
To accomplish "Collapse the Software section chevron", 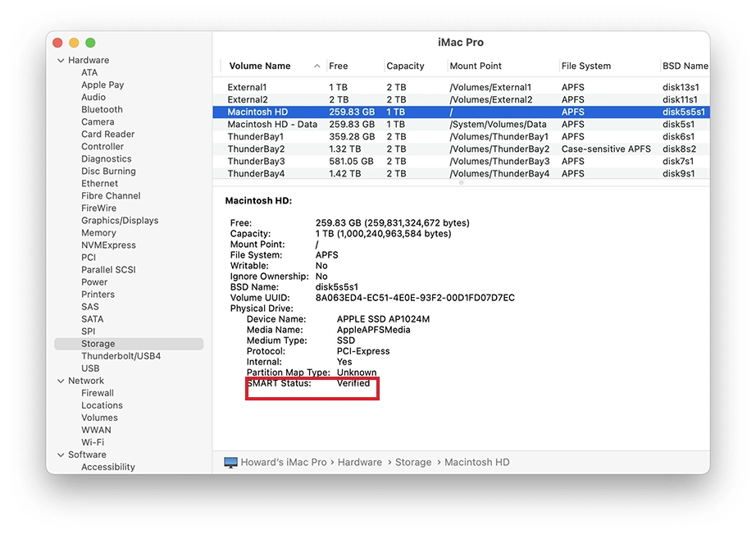I will (61, 455).
